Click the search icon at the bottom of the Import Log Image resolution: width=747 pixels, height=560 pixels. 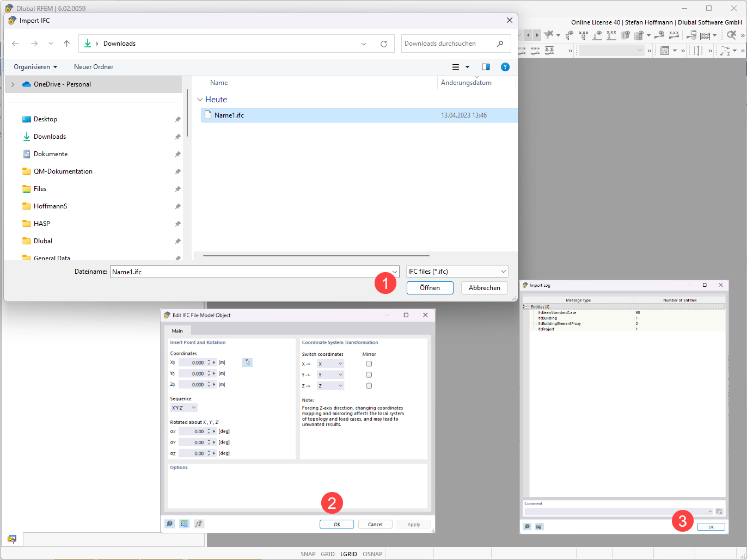[x=527, y=527]
